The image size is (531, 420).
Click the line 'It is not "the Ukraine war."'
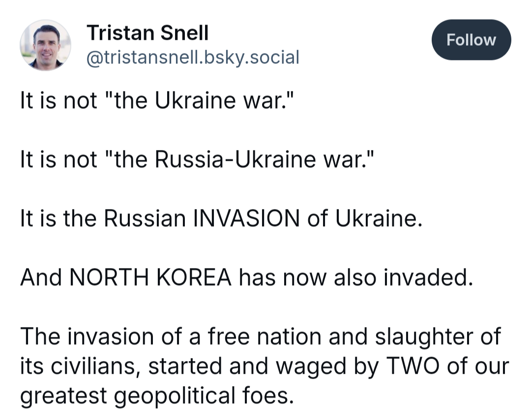[156, 100]
